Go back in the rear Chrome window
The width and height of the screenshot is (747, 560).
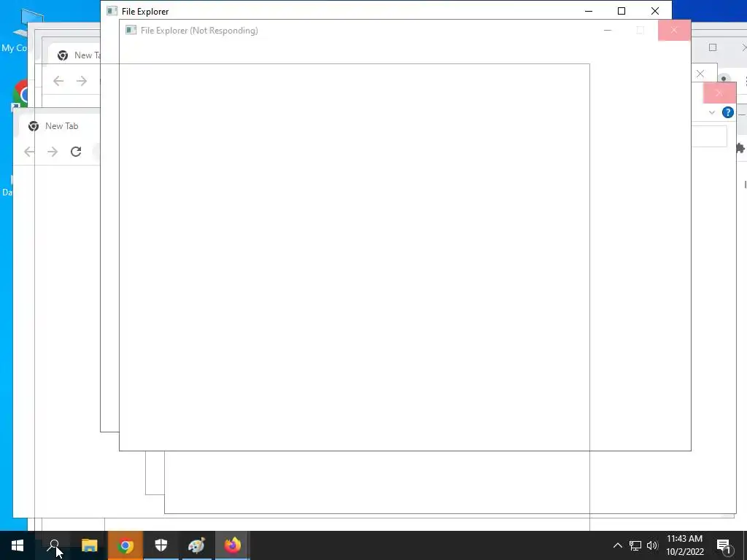(58, 81)
